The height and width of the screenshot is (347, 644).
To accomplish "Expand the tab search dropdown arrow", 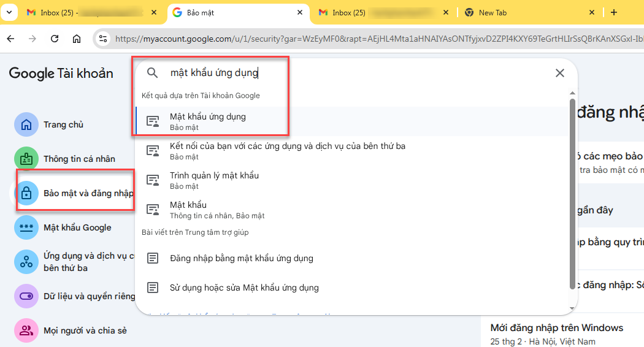I will click(x=9, y=12).
